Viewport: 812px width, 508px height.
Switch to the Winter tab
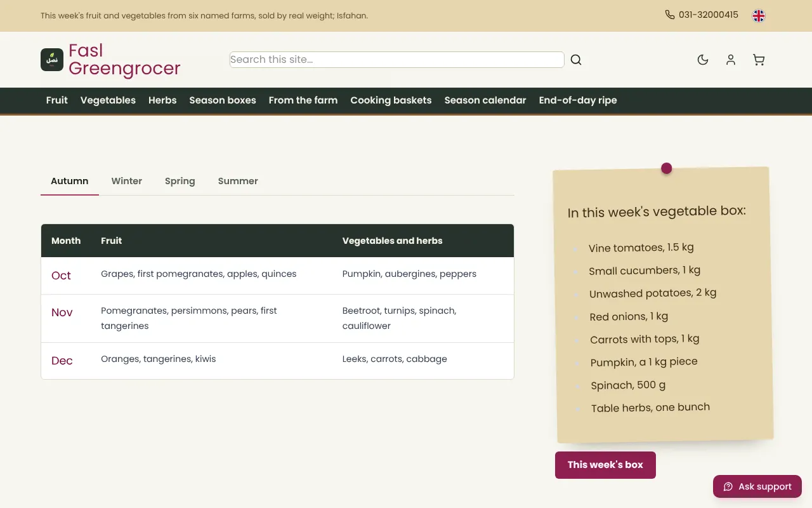point(127,181)
